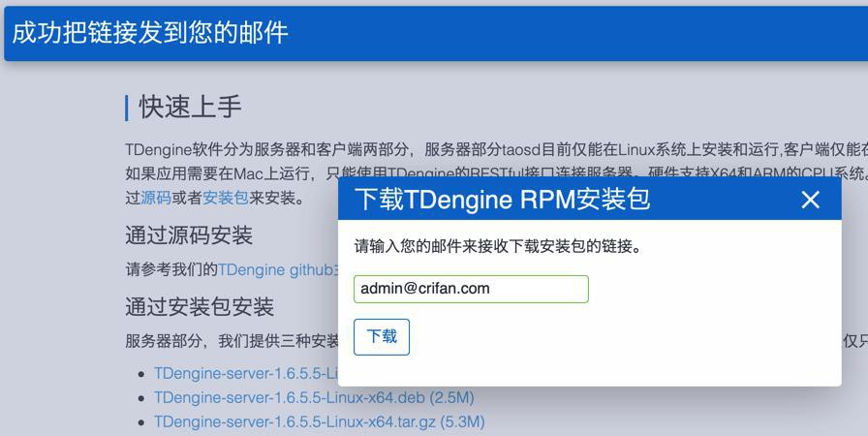868x436 pixels.
Task: Click the 成功把链接发到您的邮件 notification banner
Action: (436, 33)
